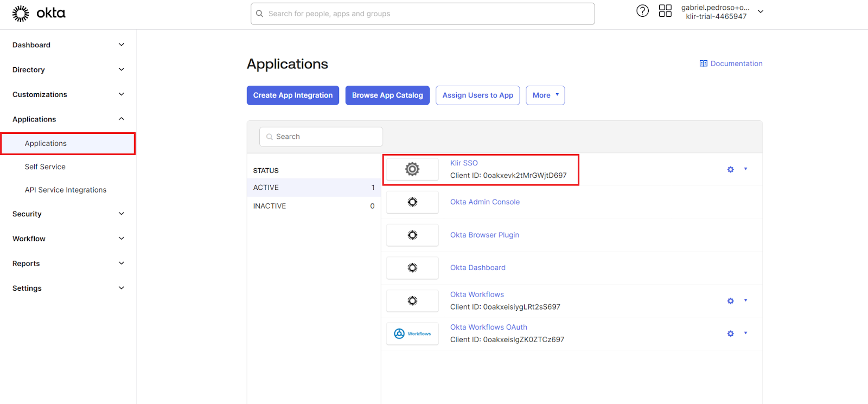Screen dimensions: 868x404
Task: Click the Okta Workflows OAuth logo icon
Action: (412, 334)
